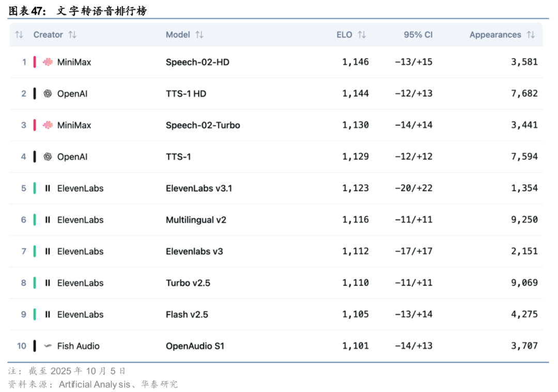Click the Appearances column header
The height and width of the screenshot is (392, 558).
(495, 35)
